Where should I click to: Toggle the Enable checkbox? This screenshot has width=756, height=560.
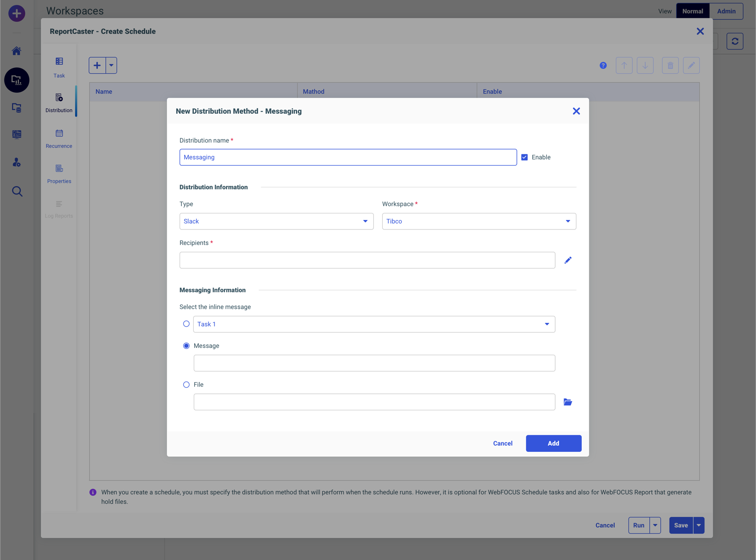coord(524,157)
